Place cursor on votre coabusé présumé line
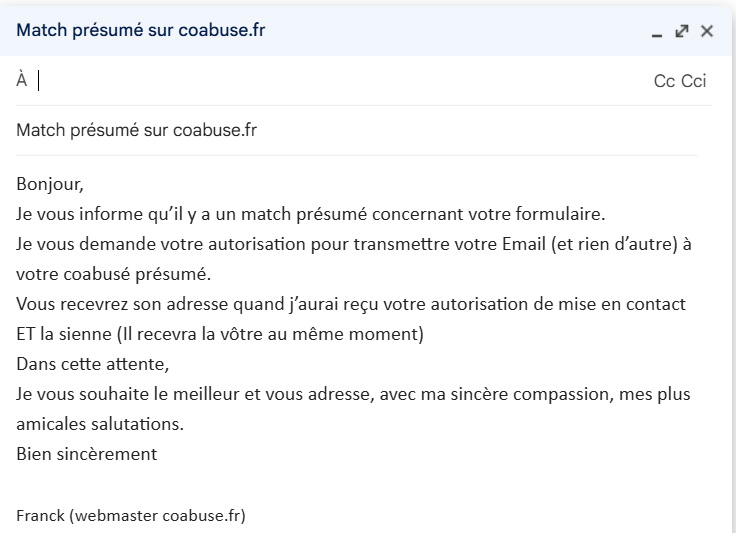Screen dimensions: 736x533 tap(114, 274)
